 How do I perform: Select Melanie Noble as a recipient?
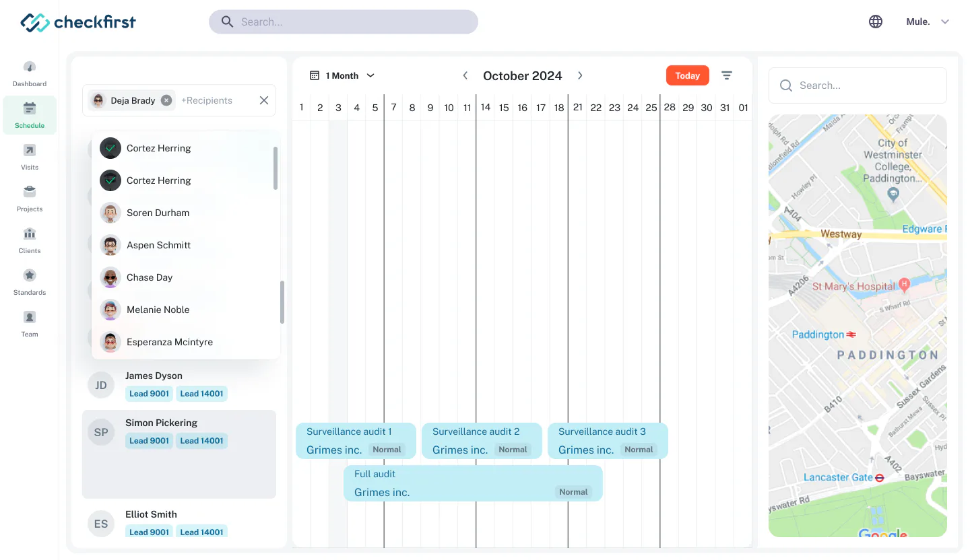click(186, 310)
